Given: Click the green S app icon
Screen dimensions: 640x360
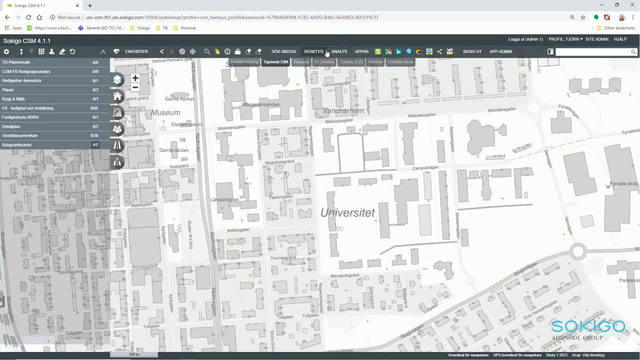Looking at the screenshot, I should click(x=378, y=52).
